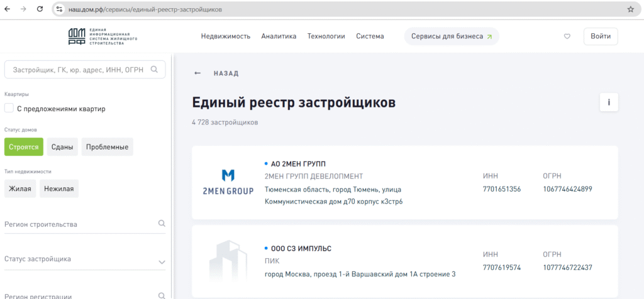This screenshot has height=299, width=644.
Task: Bookmark page with the star icon
Action: pyautogui.click(x=630, y=9)
